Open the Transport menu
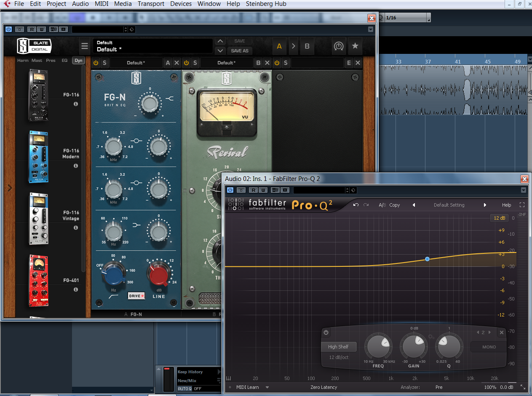Image resolution: width=532 pixels, height=396 pixels. 151,4
